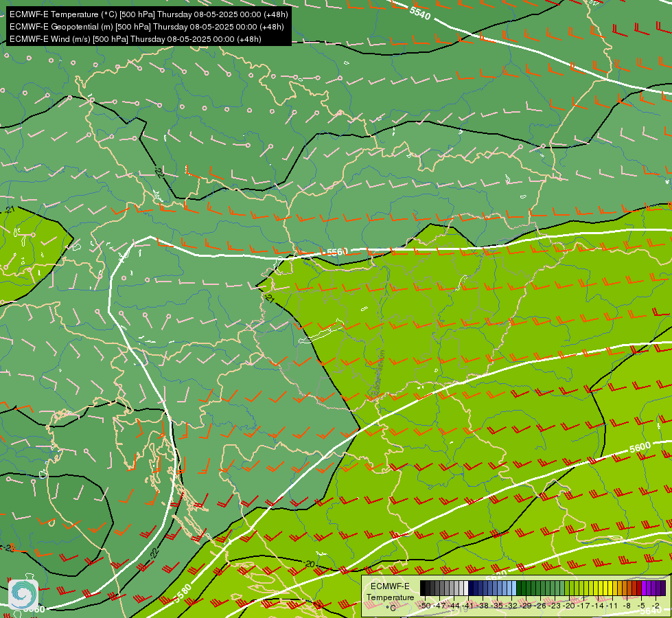Pick the palest blue swatch beside dark green

514,588
